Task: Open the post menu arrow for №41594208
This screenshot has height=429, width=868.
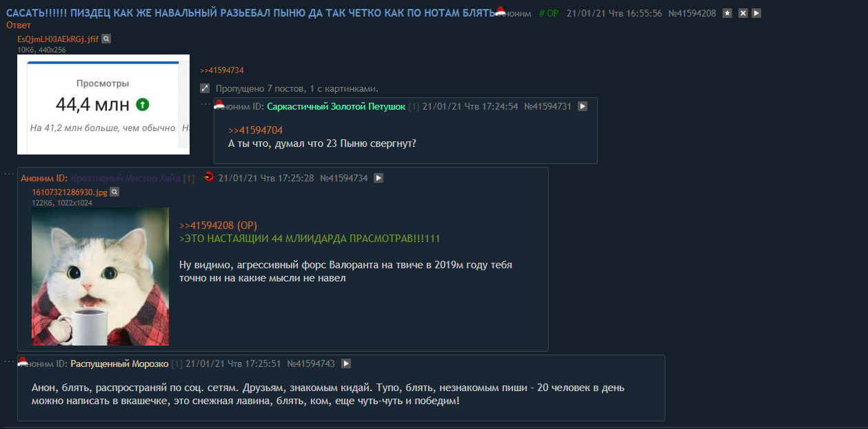Action: point(756,13)
